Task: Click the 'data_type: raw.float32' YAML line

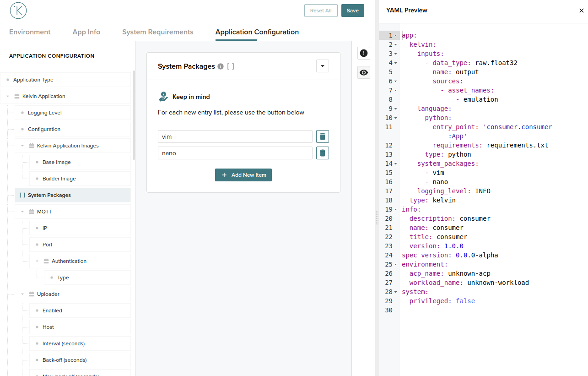Action: [x=475, y=63]
